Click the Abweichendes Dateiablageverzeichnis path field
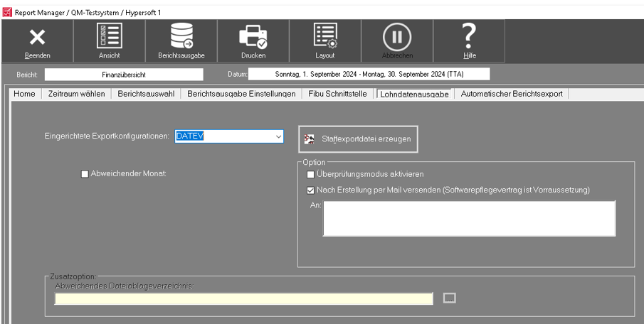 [x=243, y=298]
